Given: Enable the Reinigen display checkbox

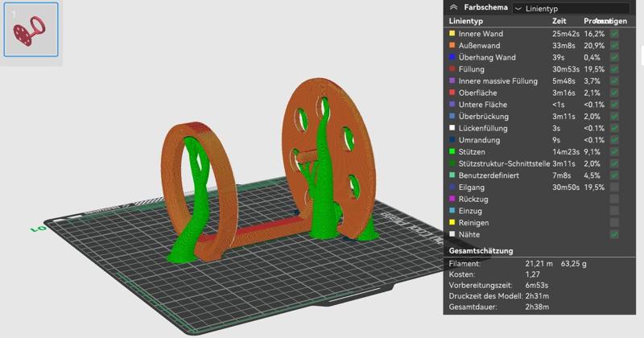Looking at the screenshot, I should 614,223.
